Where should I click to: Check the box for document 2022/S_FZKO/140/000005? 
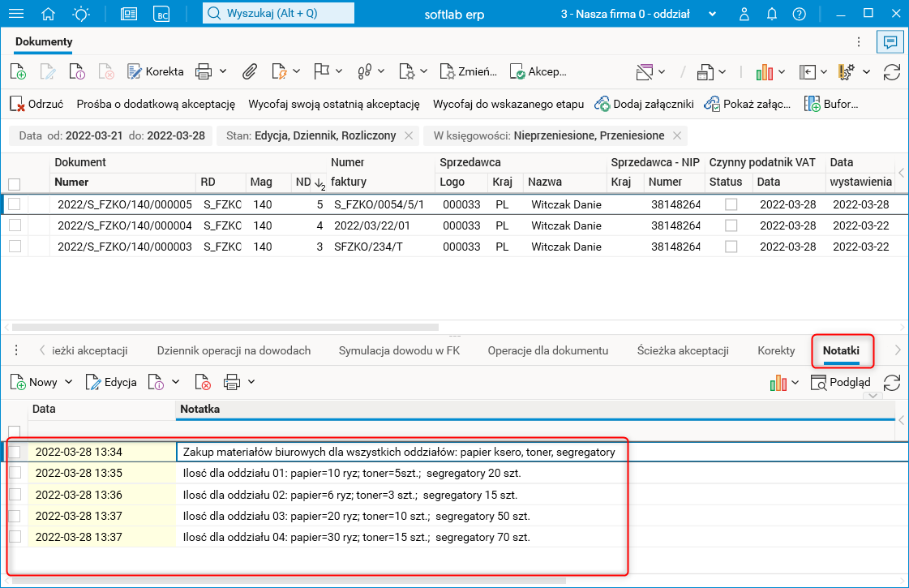pos(14,204)
